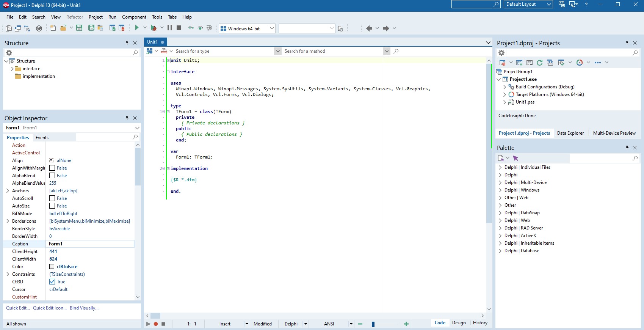Click the Palette purple selection arrow icon
644x330 pixels.
[516, 158]
